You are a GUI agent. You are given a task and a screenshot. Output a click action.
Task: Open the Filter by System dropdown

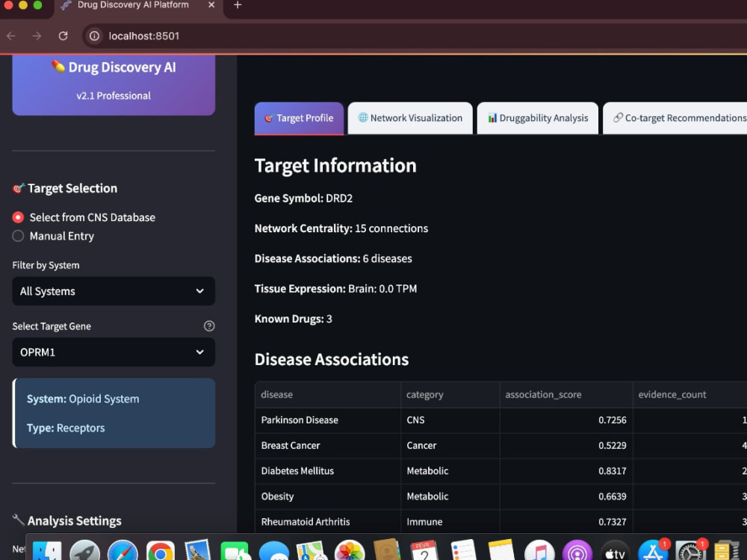(114, 291)
